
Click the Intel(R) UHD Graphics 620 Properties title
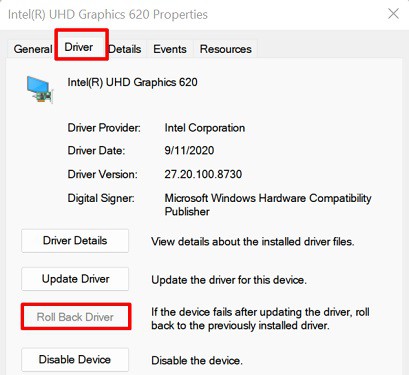coord(108,15)
